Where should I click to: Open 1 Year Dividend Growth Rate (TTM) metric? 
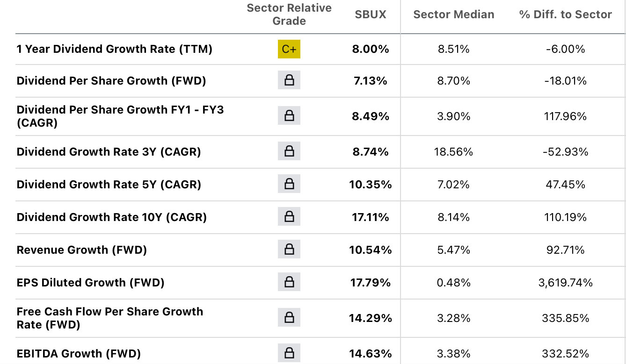point(114,49)
